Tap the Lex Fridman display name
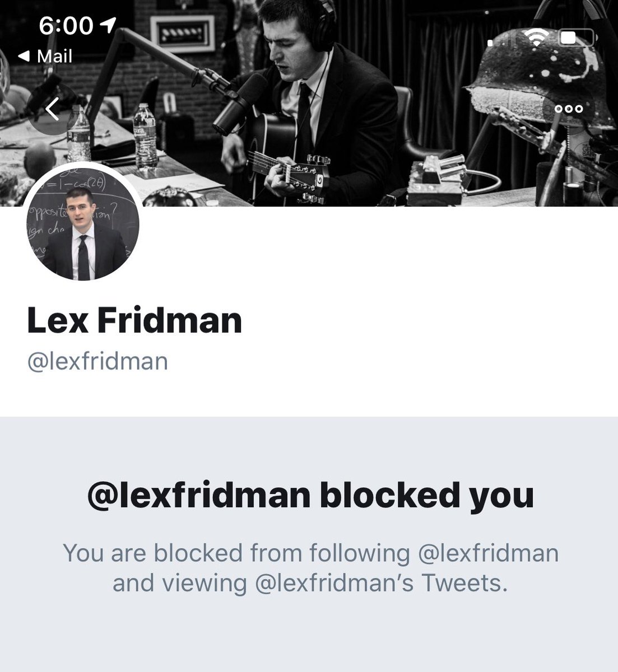This screenshot has height=672, width=618. click(x=134, y=320)
